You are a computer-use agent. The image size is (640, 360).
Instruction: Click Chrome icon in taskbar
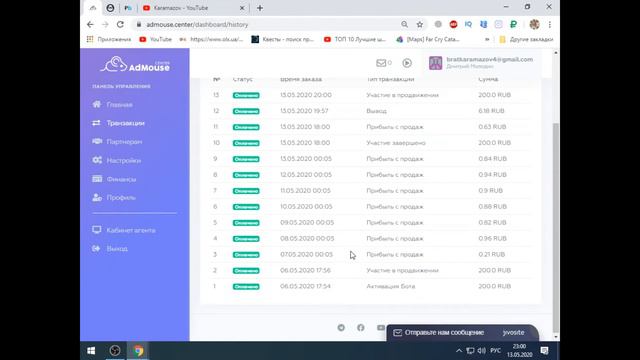[138, 351]
